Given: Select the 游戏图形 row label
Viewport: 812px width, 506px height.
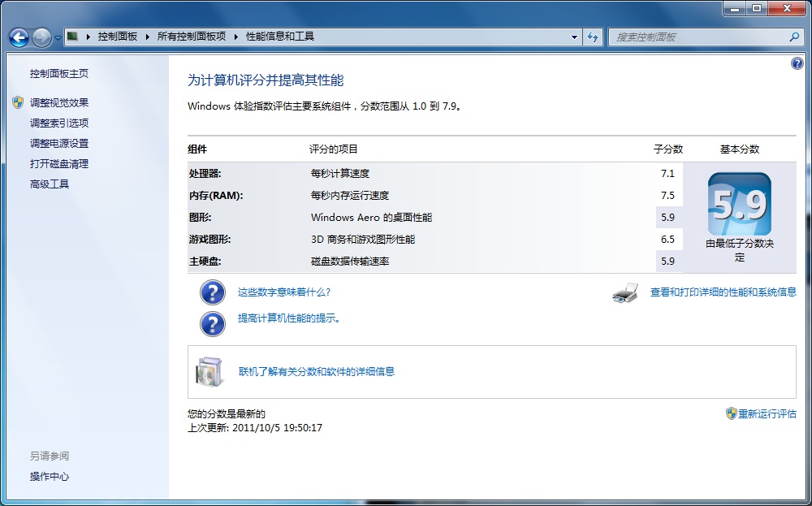Looking at the screenshot, I should (x=209, y=240).
